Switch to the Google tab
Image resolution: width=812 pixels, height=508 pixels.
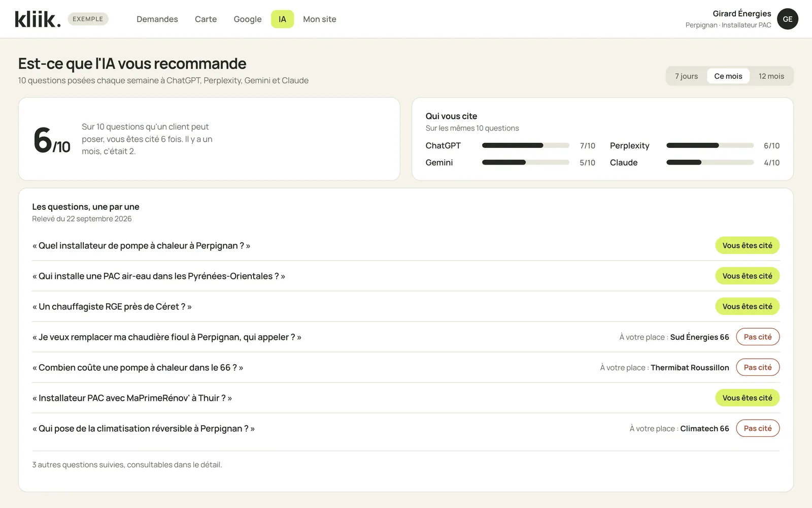(x=248, y=19)
